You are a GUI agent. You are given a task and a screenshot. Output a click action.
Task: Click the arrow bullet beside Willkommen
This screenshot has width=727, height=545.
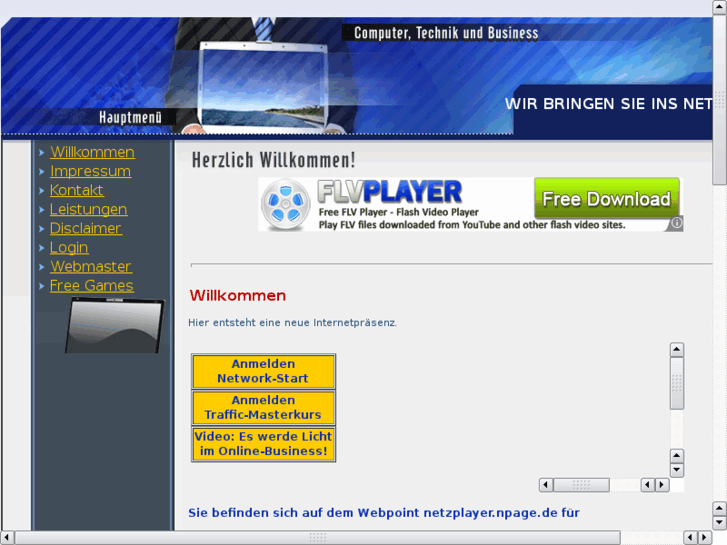[42, 153]
